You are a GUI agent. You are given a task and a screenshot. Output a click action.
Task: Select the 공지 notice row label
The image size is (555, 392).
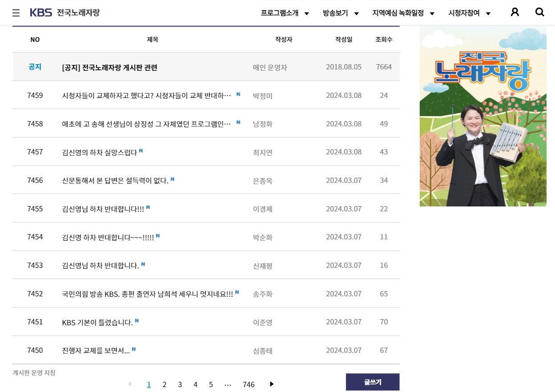pyautogui.click(x=35, y=67)
